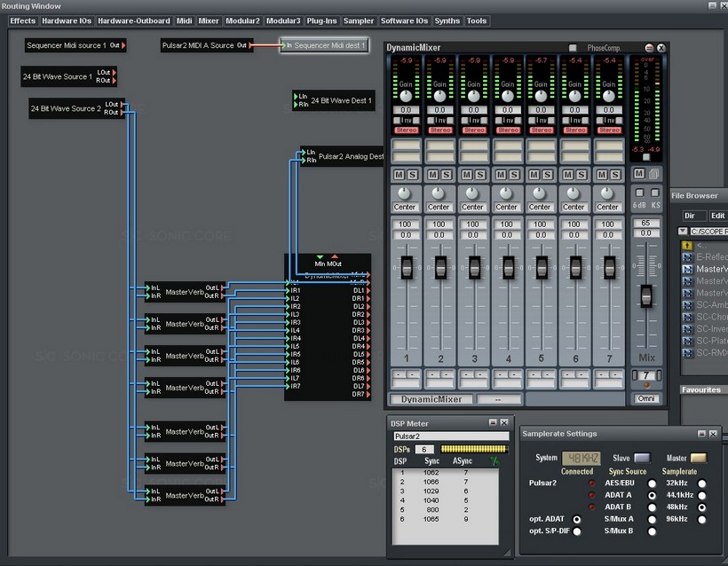Decrease mixer channel count with left stepper
This screenshot has width=728, height=566.
tap(635, 375)
